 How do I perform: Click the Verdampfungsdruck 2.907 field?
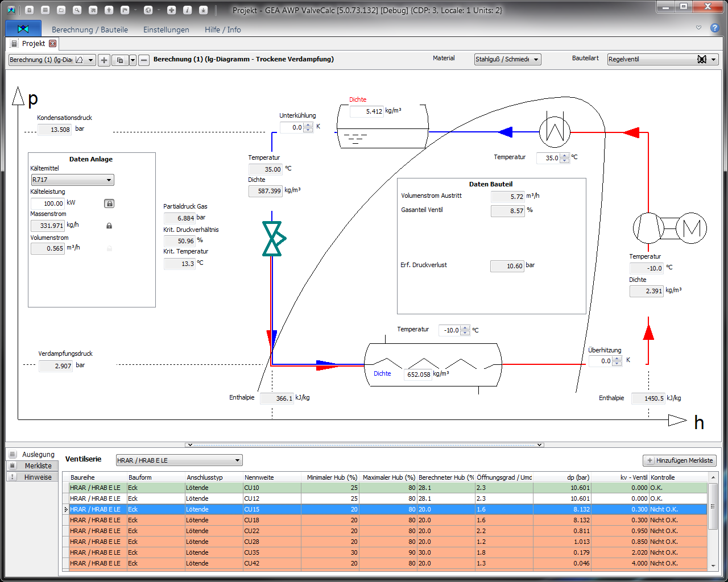click(56, 366)
